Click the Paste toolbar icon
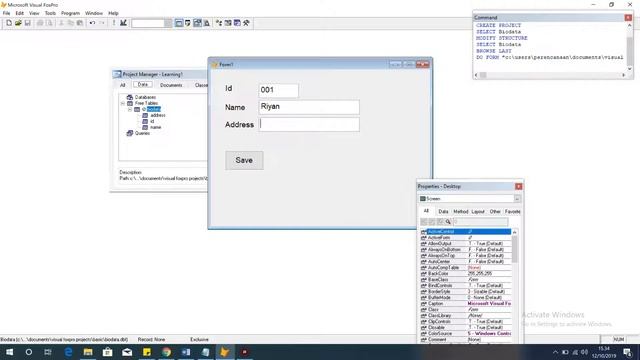Image resolution: width=640 pixels, height=360 pixels. click(x=80, y=23)
